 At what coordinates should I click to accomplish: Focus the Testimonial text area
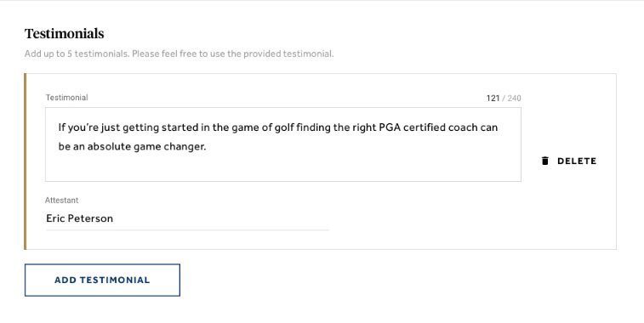coord(283,144)
